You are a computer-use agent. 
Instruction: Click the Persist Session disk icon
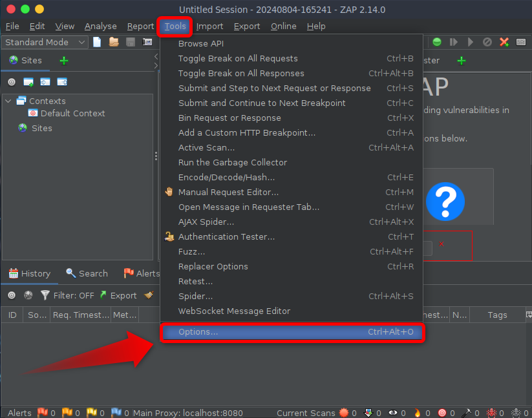pos(131,42)
